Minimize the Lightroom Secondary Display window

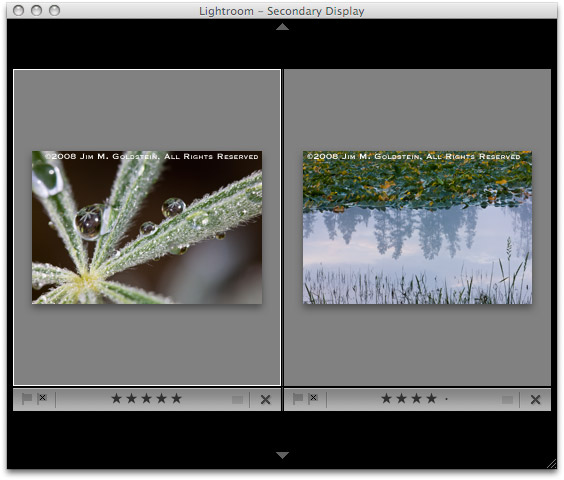[36, 10]
